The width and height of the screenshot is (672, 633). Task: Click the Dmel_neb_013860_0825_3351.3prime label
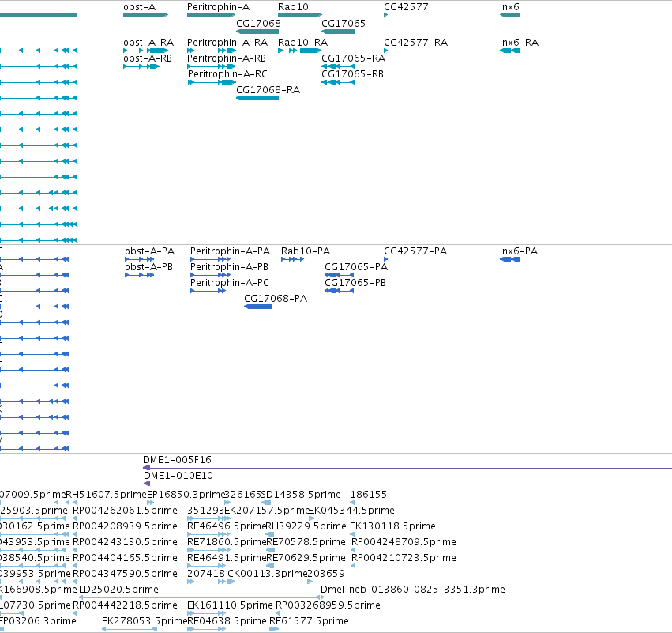[413, 590]
